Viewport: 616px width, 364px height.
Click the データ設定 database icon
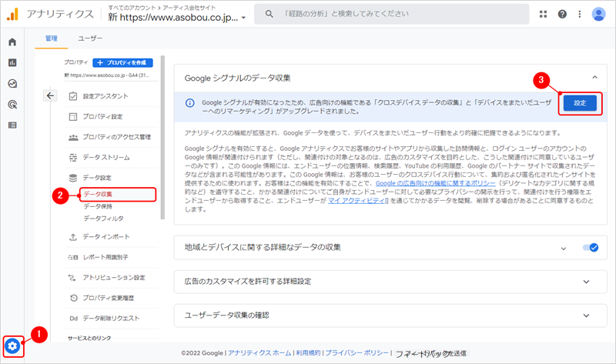pos(73,178)
